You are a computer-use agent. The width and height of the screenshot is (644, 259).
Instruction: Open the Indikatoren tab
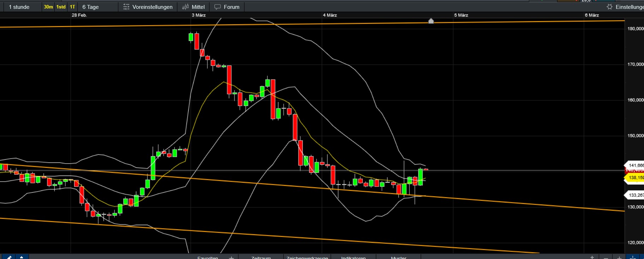(353, 258)
